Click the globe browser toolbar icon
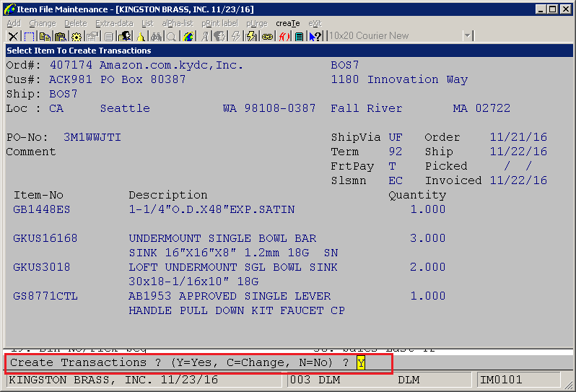 (x=188, y=36)
